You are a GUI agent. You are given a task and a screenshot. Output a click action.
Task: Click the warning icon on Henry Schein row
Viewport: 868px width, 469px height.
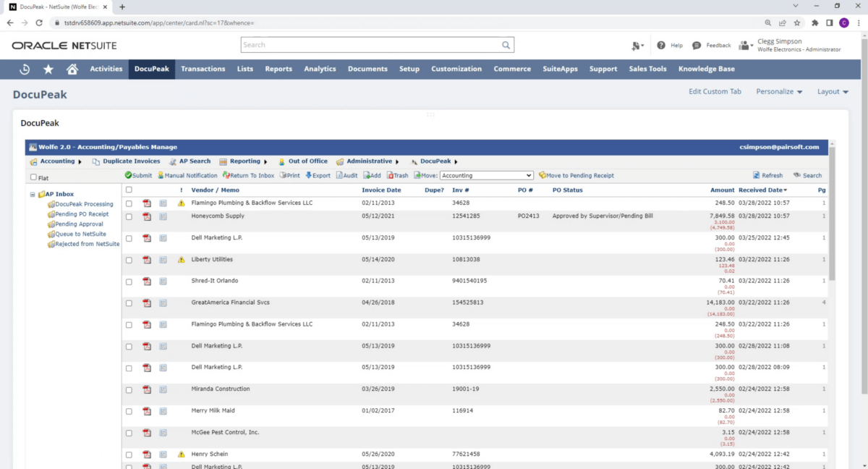[x=182, y=455]
